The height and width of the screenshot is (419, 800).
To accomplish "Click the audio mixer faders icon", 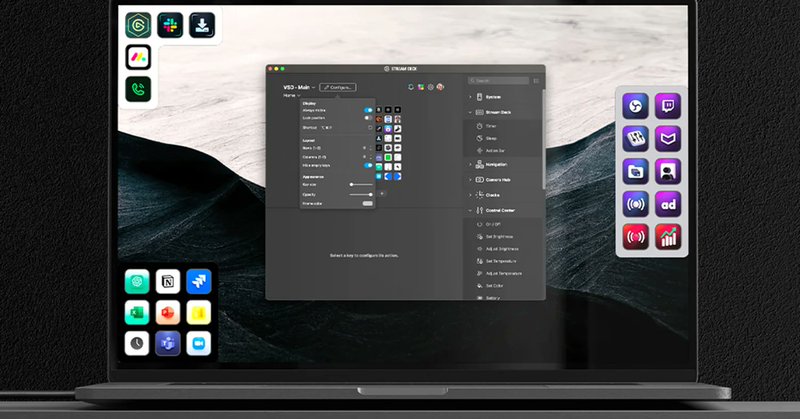I will [x=635, y=139].
